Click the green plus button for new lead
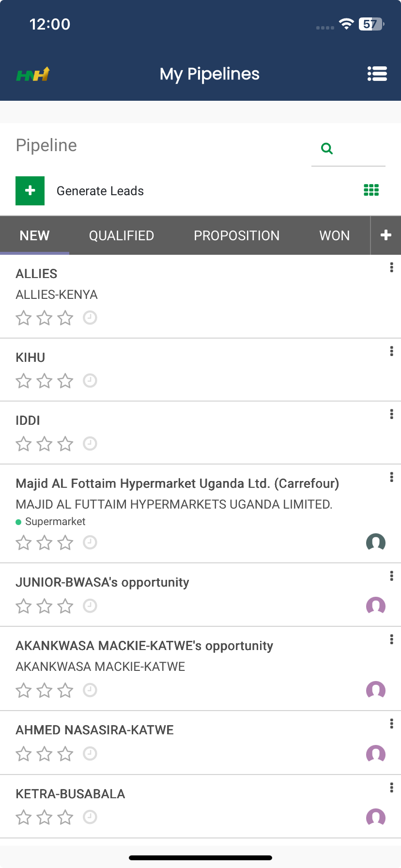 [30, 191]
